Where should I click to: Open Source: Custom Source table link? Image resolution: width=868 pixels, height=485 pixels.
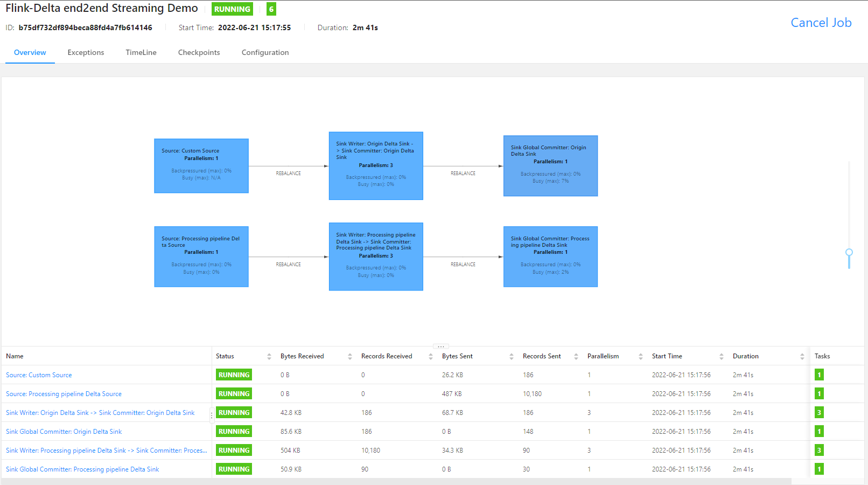(x=39, y=375)
